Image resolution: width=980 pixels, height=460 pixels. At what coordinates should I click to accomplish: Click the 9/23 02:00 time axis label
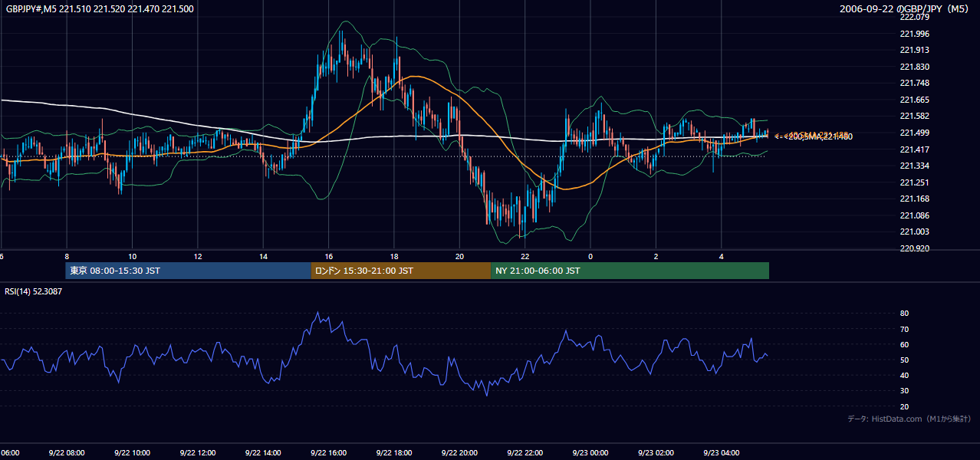click(656, 453)
